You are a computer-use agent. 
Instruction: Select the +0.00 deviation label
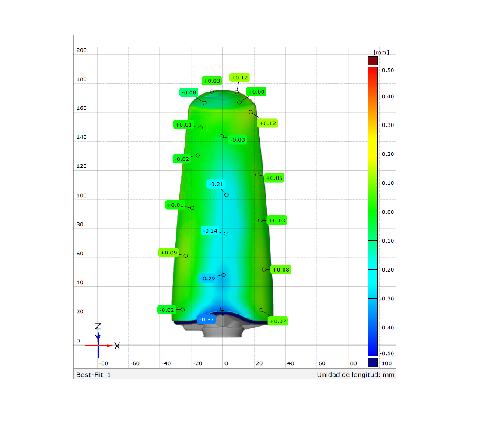coord(256,92)
